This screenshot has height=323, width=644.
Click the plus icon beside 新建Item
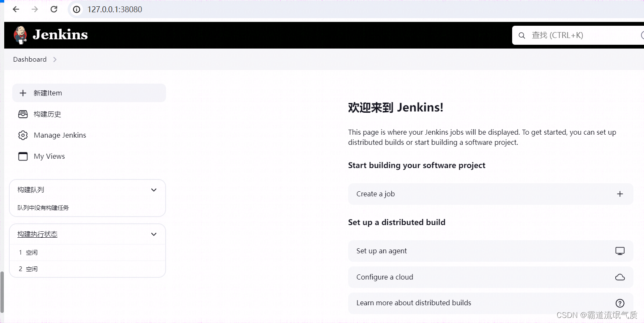[22, 92]
